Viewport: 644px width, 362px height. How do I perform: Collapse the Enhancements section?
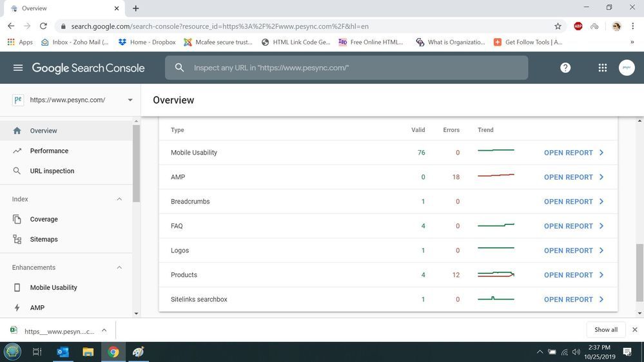119,267
